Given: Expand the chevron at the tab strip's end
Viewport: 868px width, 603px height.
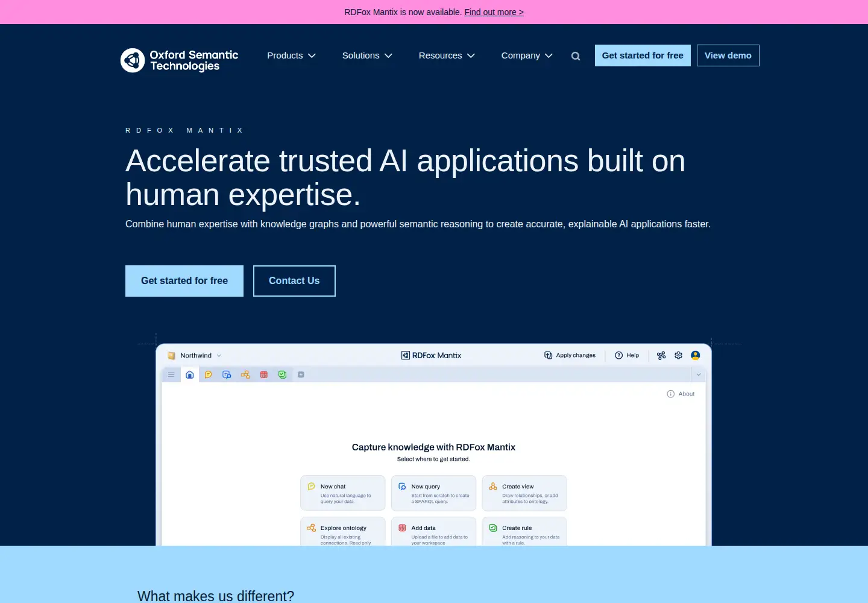Looking at the screenshot, I should [699, 374].
